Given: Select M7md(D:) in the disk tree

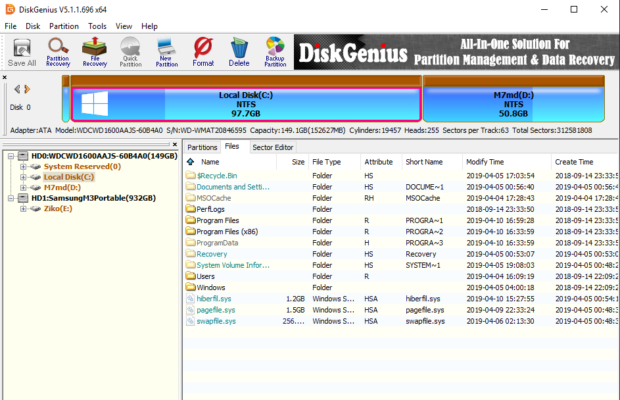Looking at the screenshot, I should 62,187.
